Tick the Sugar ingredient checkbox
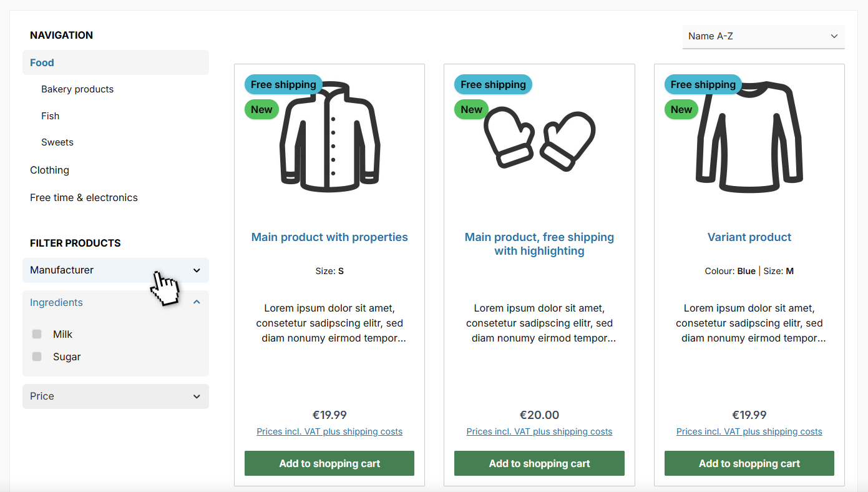The width and height of the screenshot is (868, 492). [x=37, y=357]
